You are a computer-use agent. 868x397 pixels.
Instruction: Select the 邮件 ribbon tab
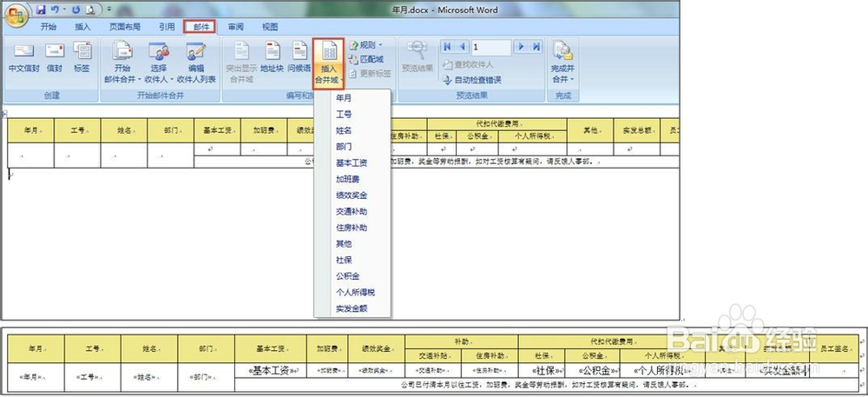point(200,27)
